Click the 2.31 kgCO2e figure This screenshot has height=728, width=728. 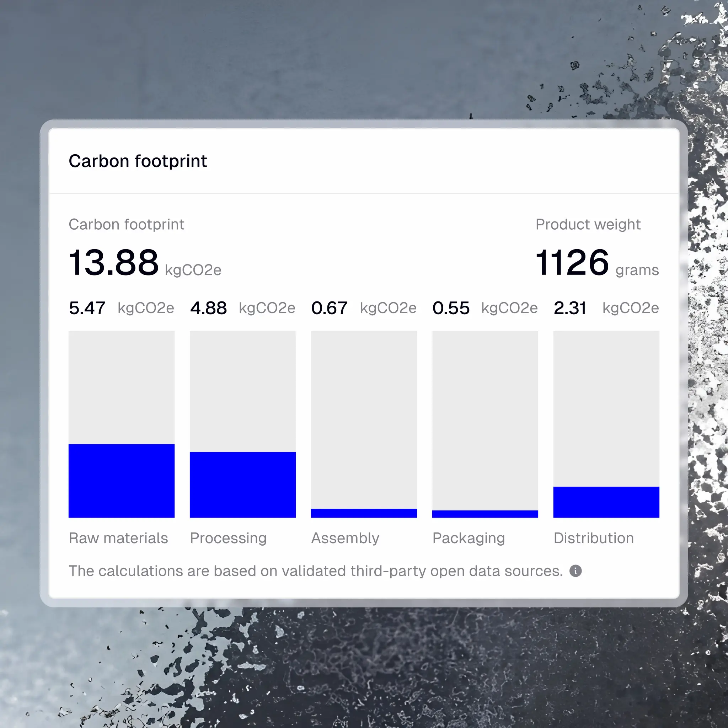570,308
